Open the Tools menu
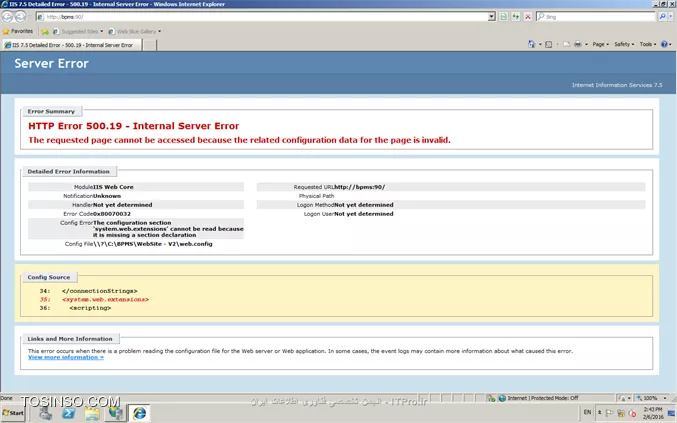This screenshot has width=677, height=423. [x=648, y=44]
